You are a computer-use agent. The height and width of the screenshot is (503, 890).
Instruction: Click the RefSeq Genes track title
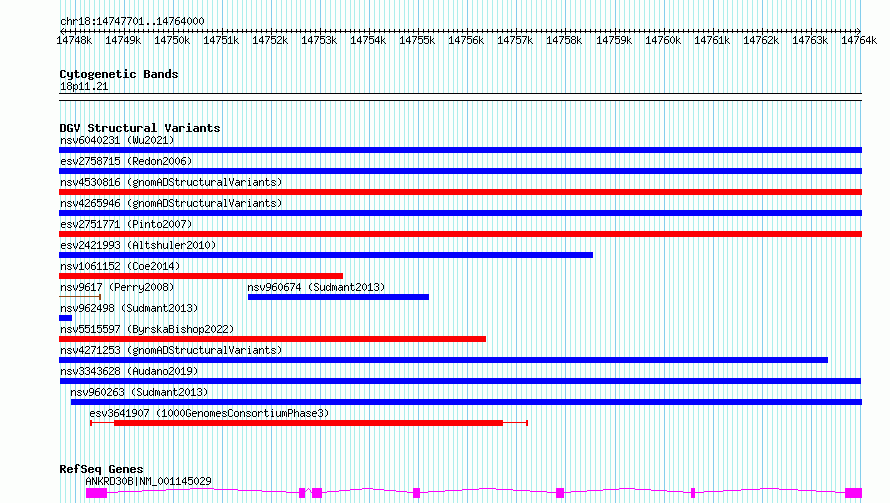101,469
